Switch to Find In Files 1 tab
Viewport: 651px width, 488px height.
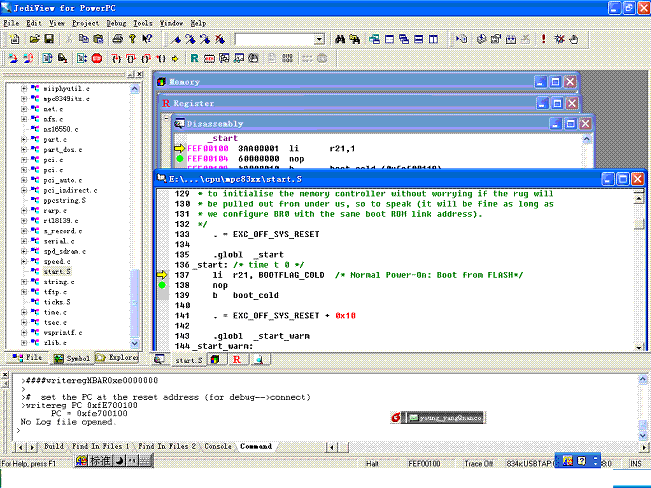click(x=100, y=446)
